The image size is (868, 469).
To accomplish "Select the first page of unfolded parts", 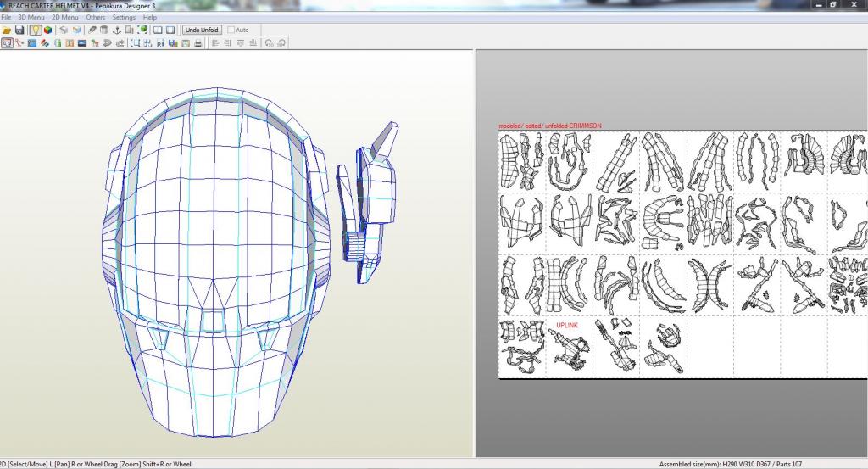I will [522, 162].
